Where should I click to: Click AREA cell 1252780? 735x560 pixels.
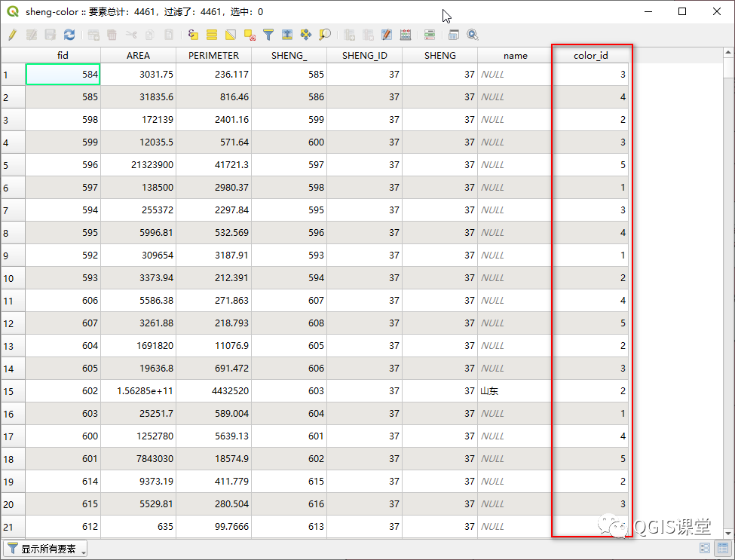138,436
